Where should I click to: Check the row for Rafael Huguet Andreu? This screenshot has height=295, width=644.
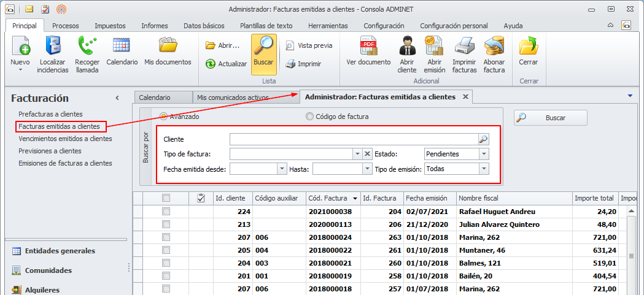[166, 212]
